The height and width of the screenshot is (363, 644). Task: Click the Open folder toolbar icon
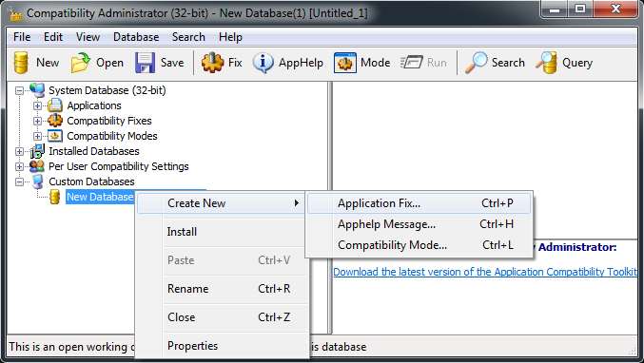point(81,63)
